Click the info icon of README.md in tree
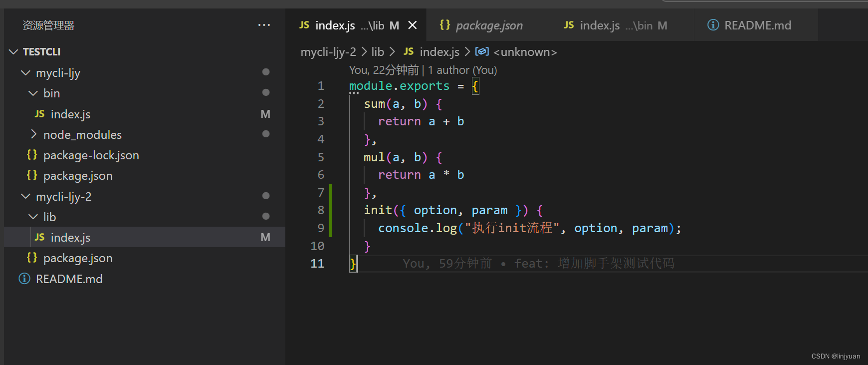This screenshot has width=868, height=365. pos(24,279)
